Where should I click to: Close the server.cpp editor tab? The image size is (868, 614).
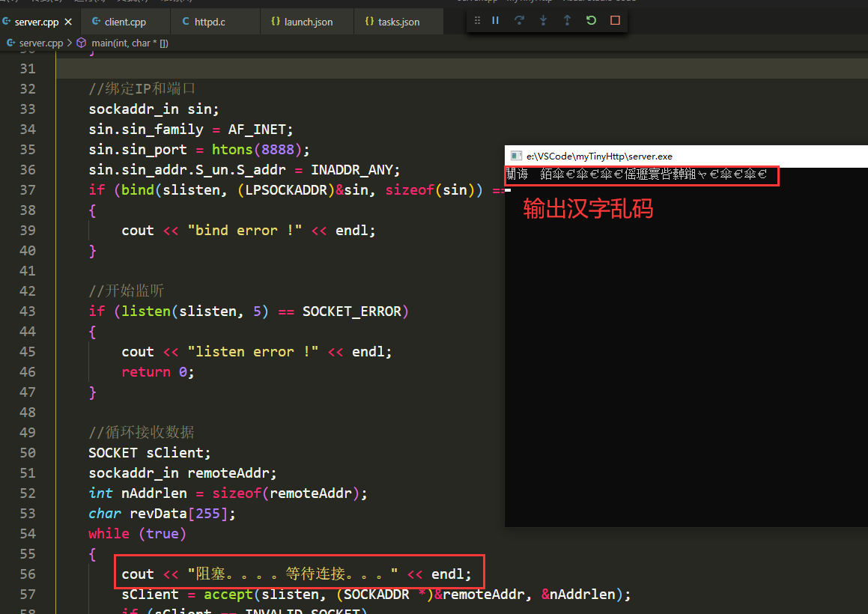[67, 22]
